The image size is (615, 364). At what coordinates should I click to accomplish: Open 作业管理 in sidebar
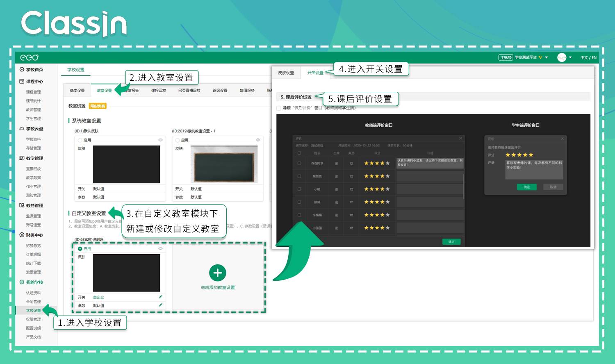pyautogui.click(x=34, y=187)
